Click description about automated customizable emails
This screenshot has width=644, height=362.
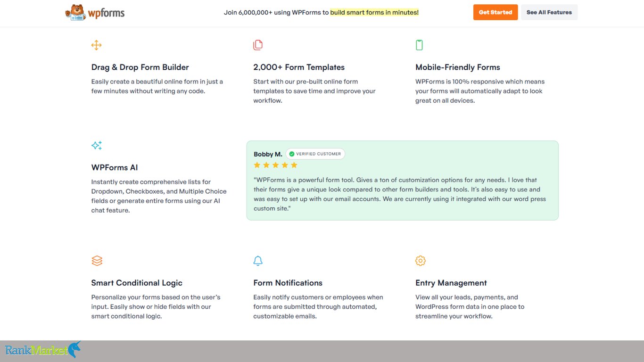point(318,307)
